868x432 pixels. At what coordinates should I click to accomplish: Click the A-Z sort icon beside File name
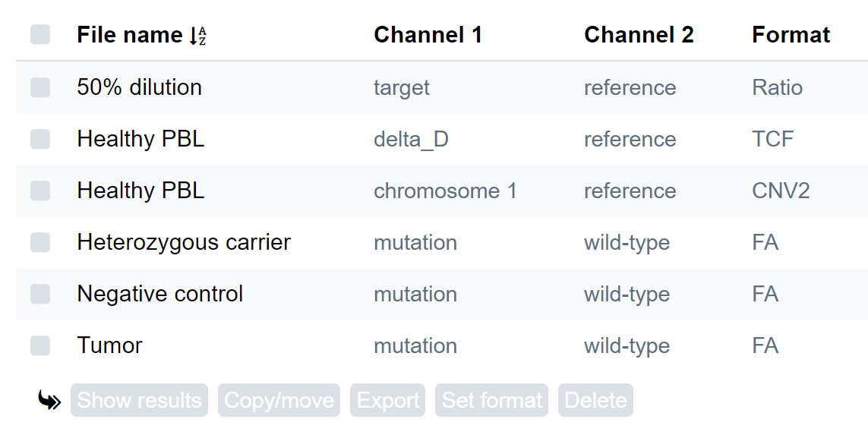coord(197,36)
